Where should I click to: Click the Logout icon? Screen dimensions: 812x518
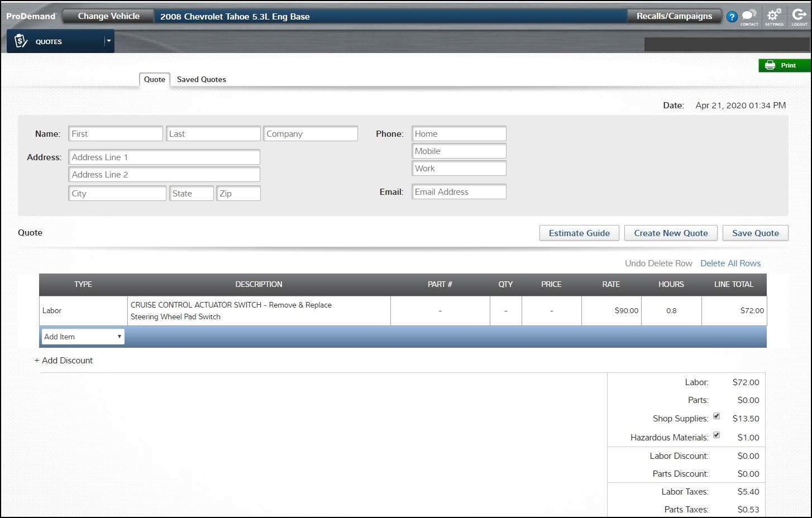799,15
